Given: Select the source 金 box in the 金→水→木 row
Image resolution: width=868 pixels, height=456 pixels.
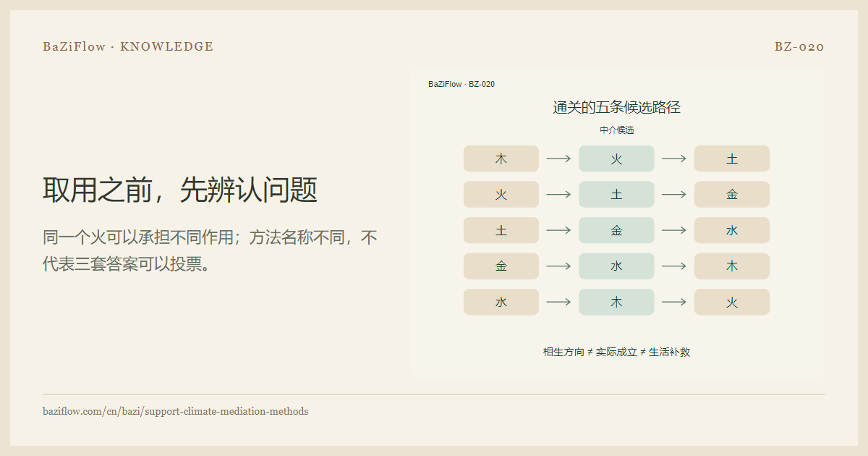Looking at the screenshot, I should pos(501,266).
